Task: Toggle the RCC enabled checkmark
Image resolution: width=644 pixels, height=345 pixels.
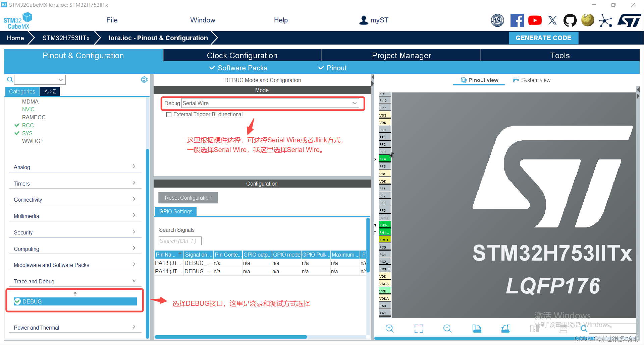Action: 17,125
